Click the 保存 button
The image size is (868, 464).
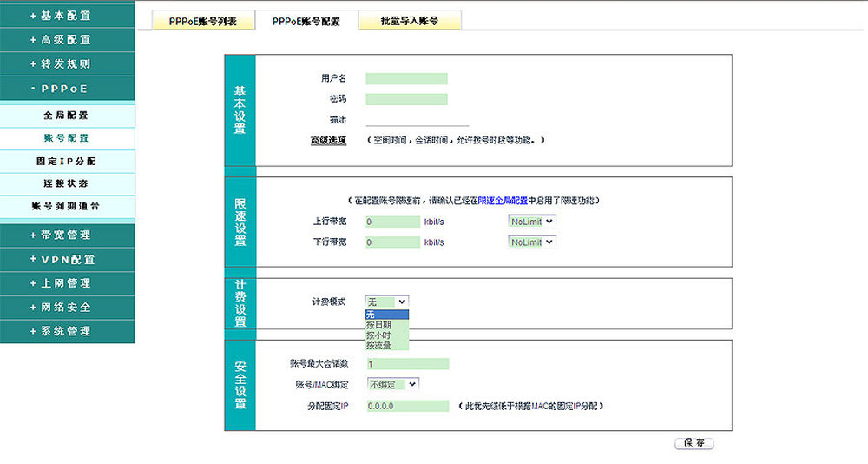pyautogui.click(x=694, y=443)
